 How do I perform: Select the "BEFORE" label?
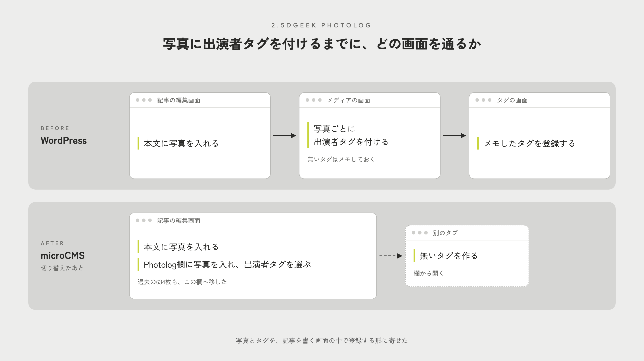(x=55, y=128)
